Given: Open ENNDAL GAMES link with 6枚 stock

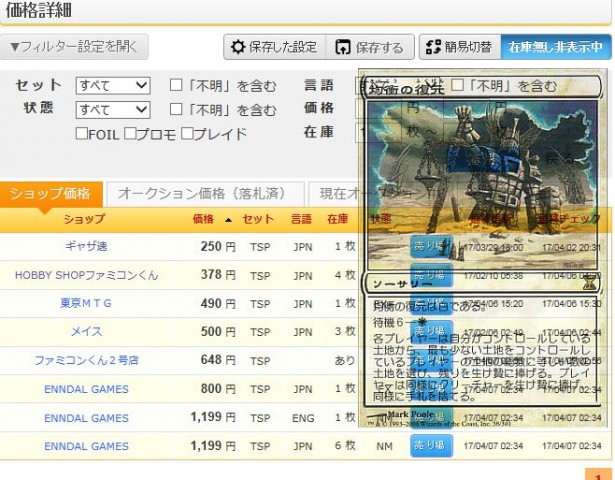Looking at the screenshot, I should [x=86, y=446].
